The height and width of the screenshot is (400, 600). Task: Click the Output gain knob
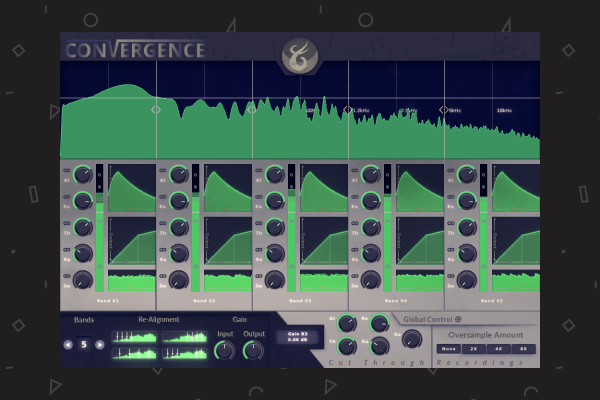pos(254,350)
